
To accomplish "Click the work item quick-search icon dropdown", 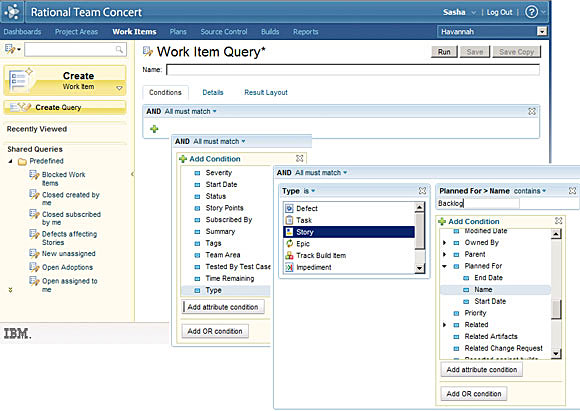I will coord(13,49).
